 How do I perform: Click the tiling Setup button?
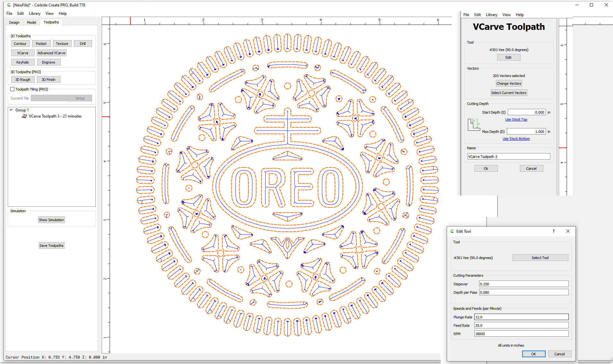tap(80, 98)
